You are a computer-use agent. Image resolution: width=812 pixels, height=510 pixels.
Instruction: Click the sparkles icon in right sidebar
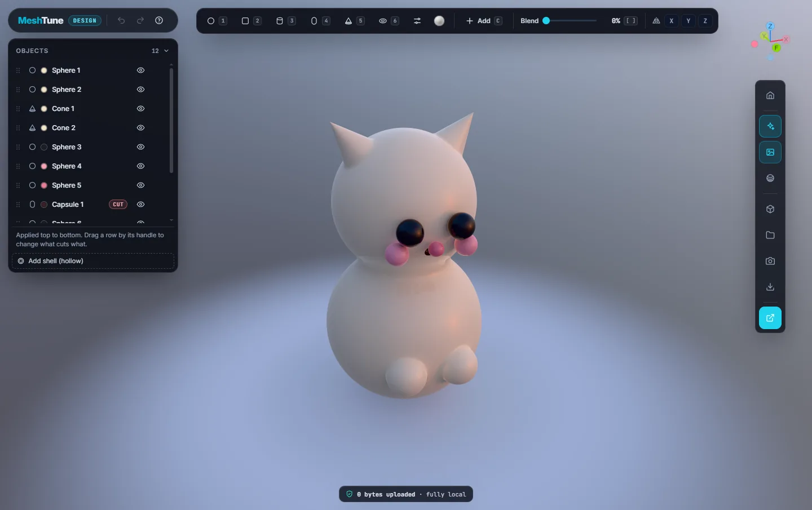coord(770,126)
